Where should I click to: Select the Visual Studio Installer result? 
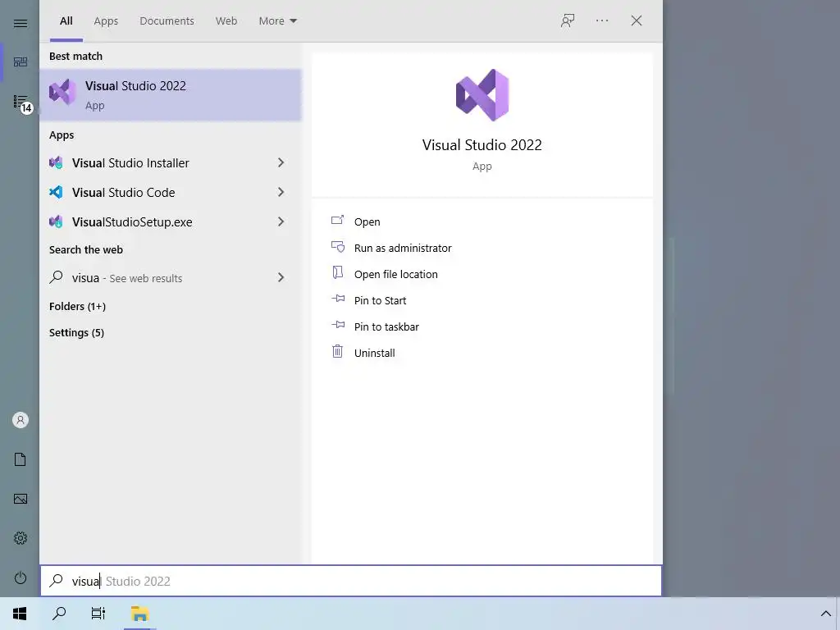[x=171, y=162]
